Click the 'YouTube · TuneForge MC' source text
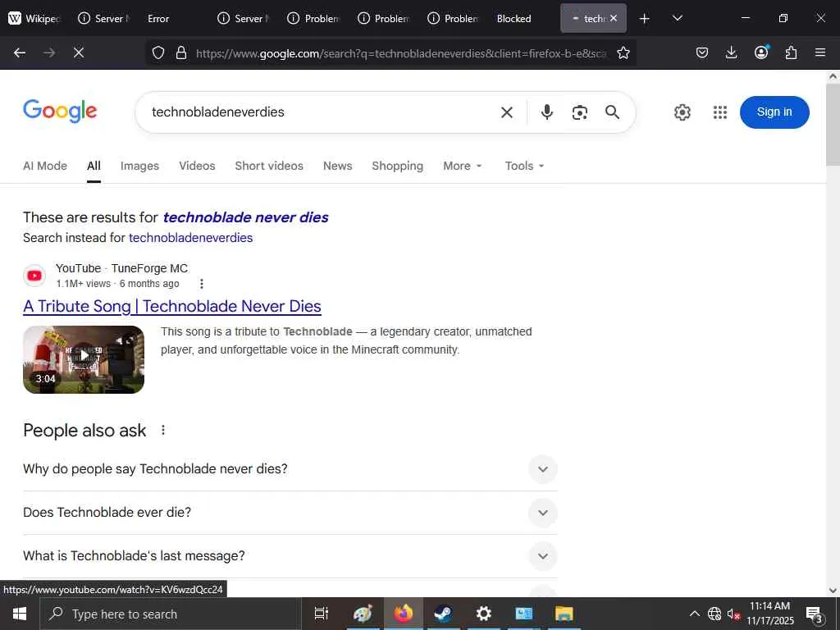The image size is (840, 630). (x=121, y=268)
